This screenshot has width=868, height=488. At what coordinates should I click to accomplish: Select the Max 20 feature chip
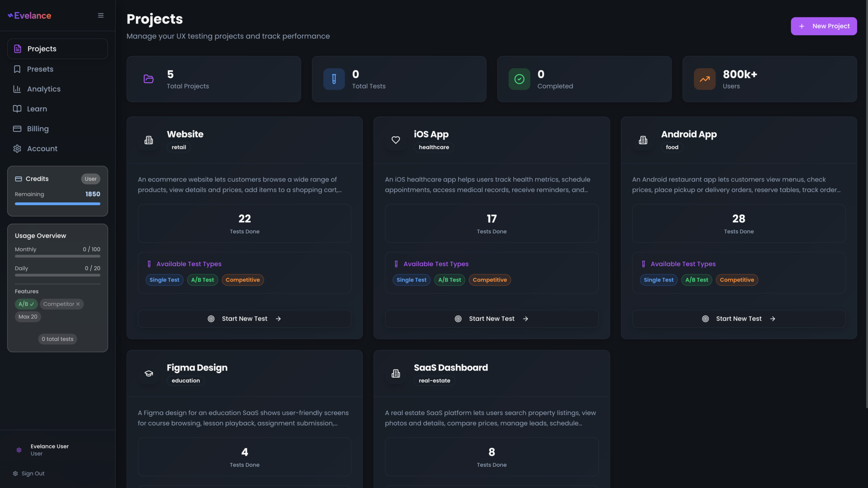[x=28, y=317]
